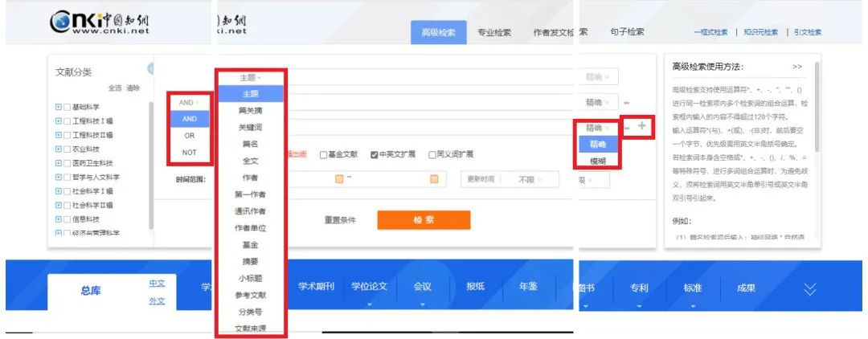The height and width of the screenshot is (339, 868).
Task: Open the 知识元检索 link
Action: 760,32
